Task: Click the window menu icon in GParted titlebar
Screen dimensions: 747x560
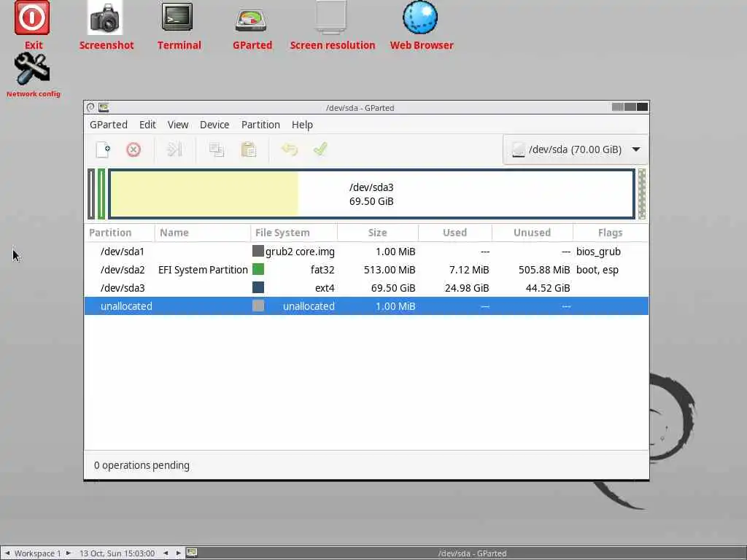Action: coord(90,108)
